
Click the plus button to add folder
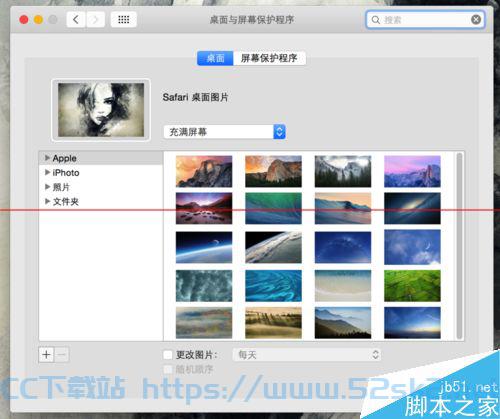coord(47,354)
